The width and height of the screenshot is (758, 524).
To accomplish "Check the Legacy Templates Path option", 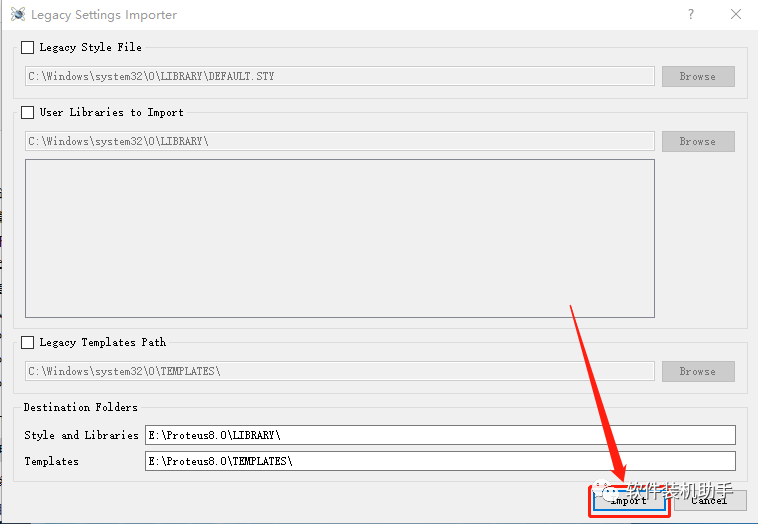I will pos(28,343).
